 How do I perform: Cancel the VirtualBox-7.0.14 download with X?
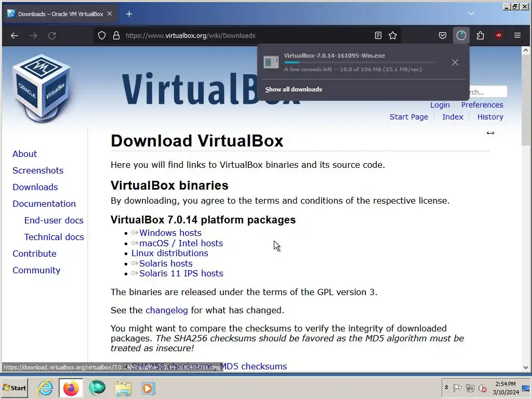pos(455,62)
